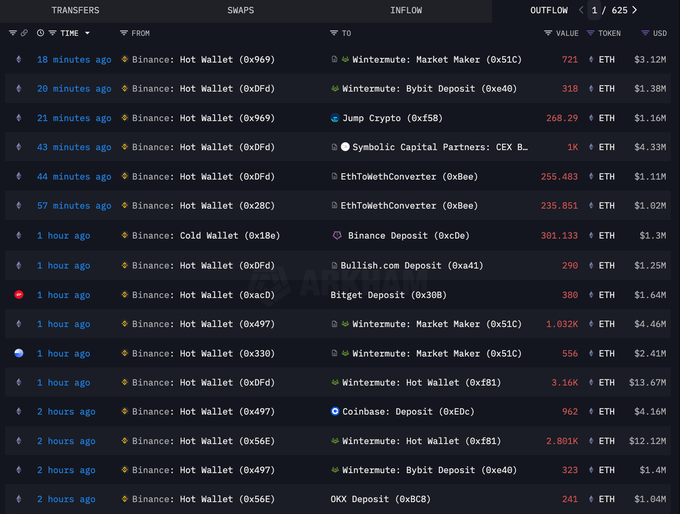Open the USD column filter

click(645, 33)
